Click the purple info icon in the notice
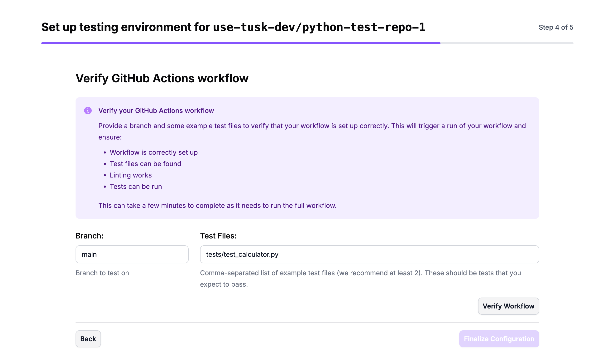This screenshot has height=364, width=612. [88, 111]
